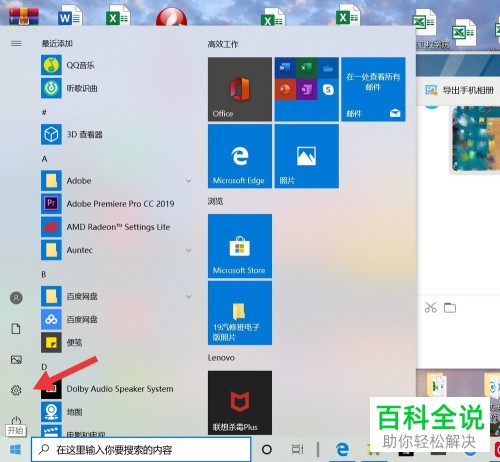
Task: Open the Settings gear in Start sidebar
Action: point(16,390)
